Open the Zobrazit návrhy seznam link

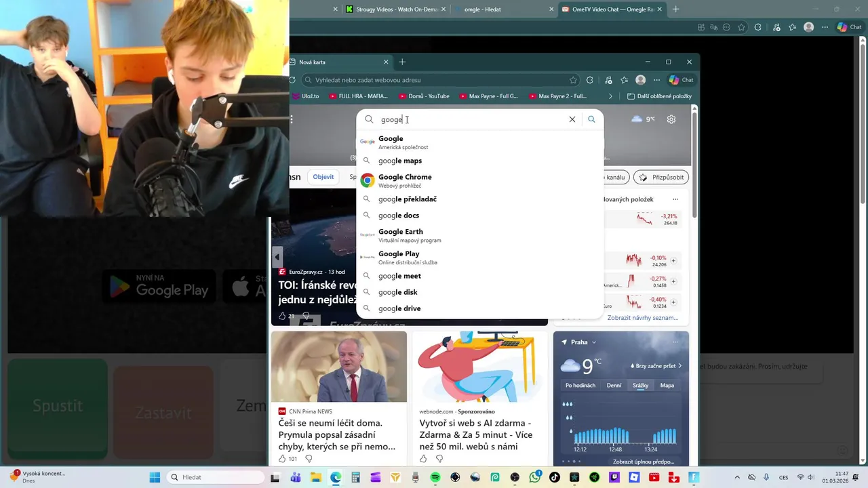point(642,317)
